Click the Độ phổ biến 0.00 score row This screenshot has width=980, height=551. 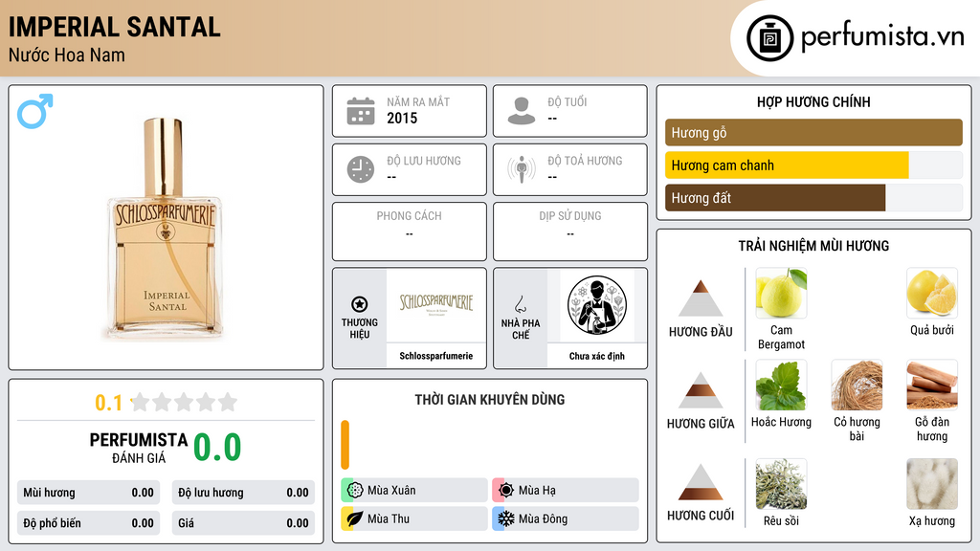point(88,523)
